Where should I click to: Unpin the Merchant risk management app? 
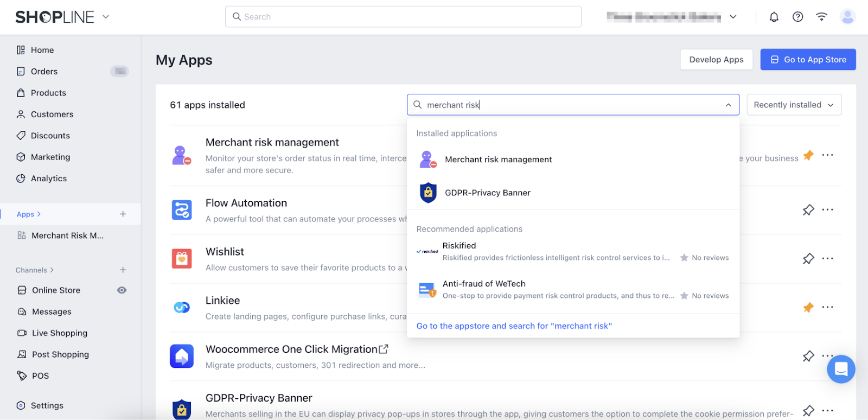click(808, 155)
